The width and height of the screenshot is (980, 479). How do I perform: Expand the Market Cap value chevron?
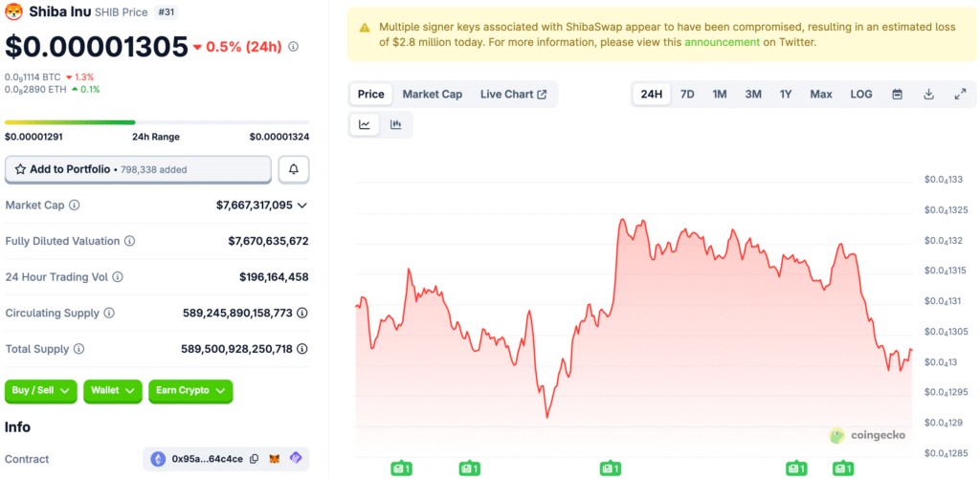point(302,206)
